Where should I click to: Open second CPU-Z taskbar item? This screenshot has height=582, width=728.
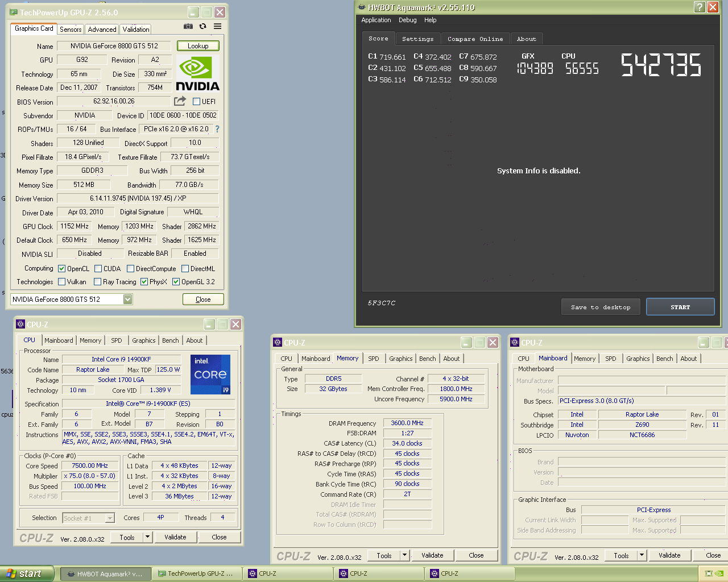(x=378, y=574)
